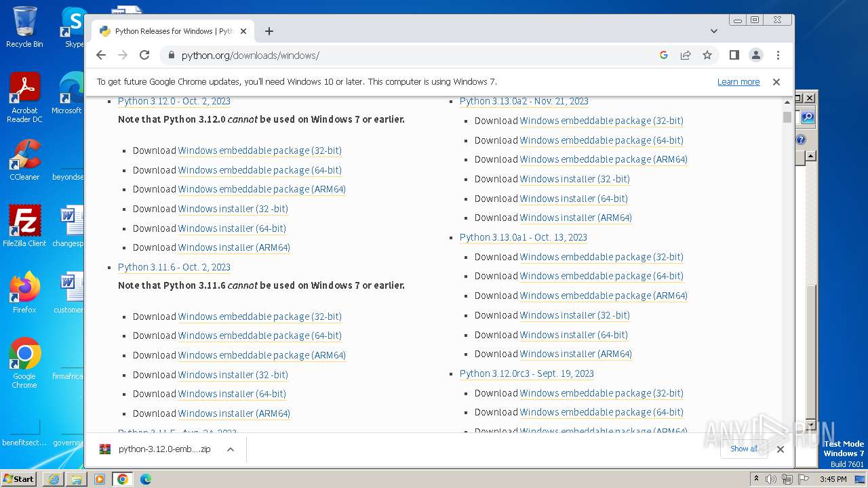Reload the python.org page
This screenshot has height=488, width=868.
tap(144, 55)
